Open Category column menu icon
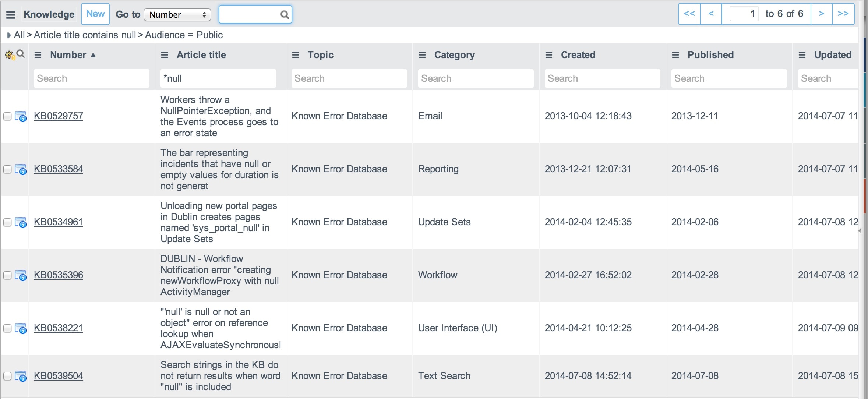This screenshot has height=399, width=868. point(422,55)
